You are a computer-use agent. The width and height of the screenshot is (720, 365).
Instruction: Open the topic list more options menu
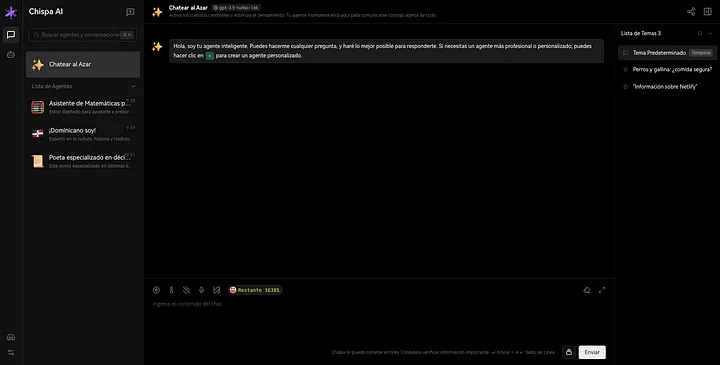point(710,34)
